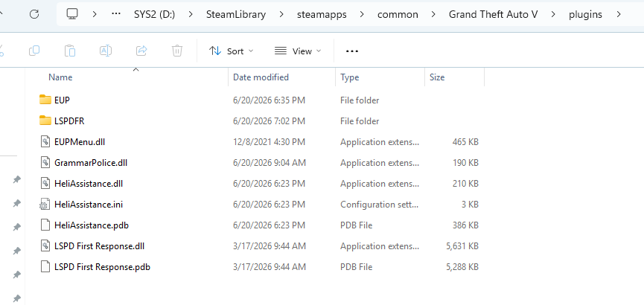Click the GrammarPolice.dll file name
The width and height of the screenshot is (644, 305).
[91, 163]
